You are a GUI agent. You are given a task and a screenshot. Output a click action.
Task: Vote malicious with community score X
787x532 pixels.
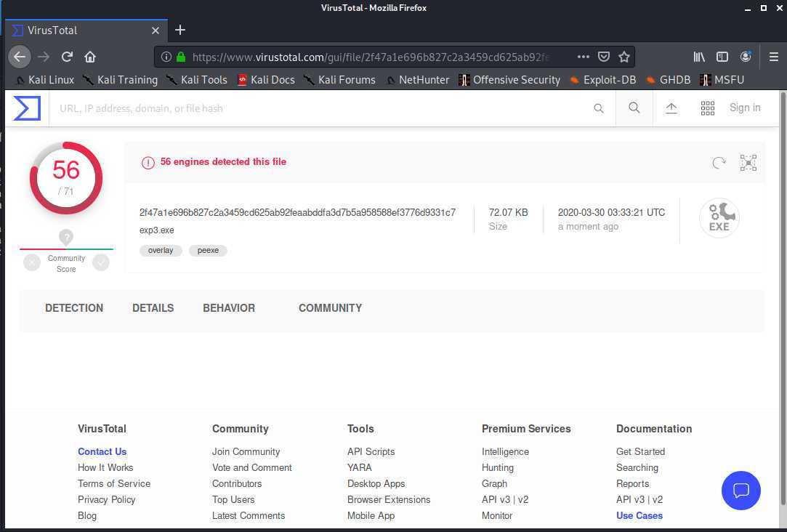click(x=32, y=262)
